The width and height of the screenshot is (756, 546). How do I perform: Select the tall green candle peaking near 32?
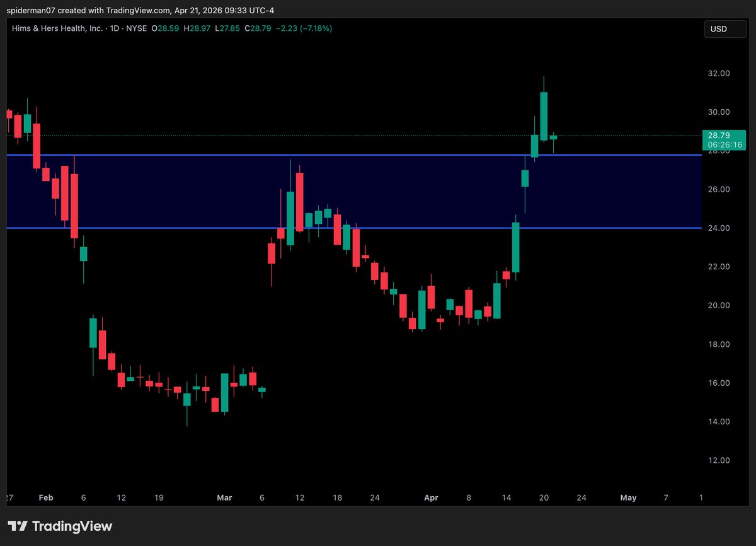544,116
